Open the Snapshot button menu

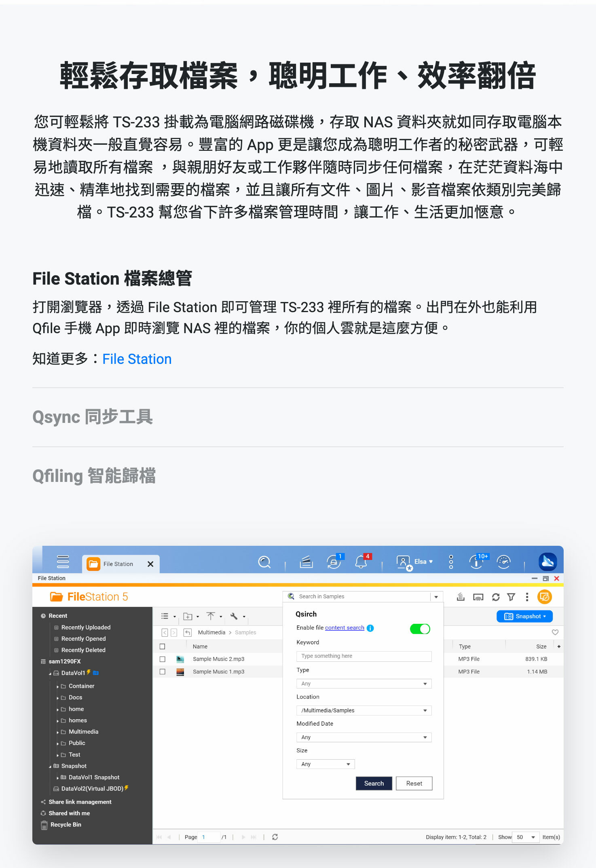[524, 616]
